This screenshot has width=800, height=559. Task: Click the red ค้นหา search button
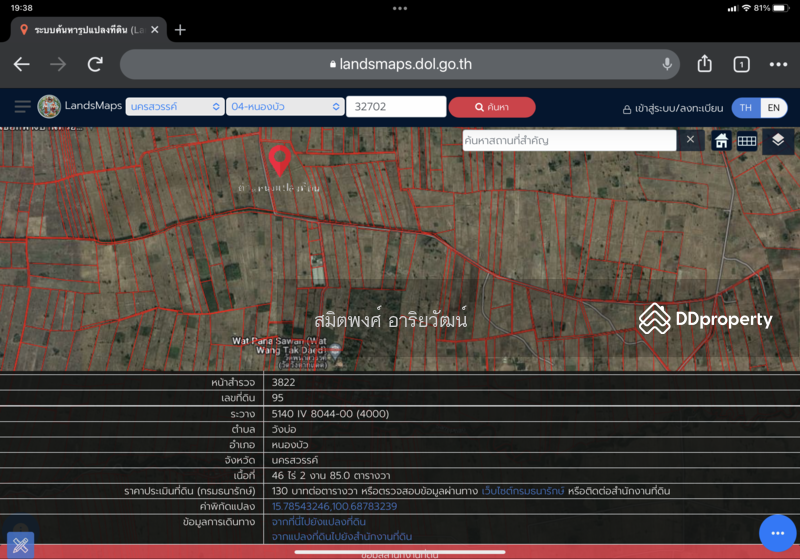click(x=492, y=107)
